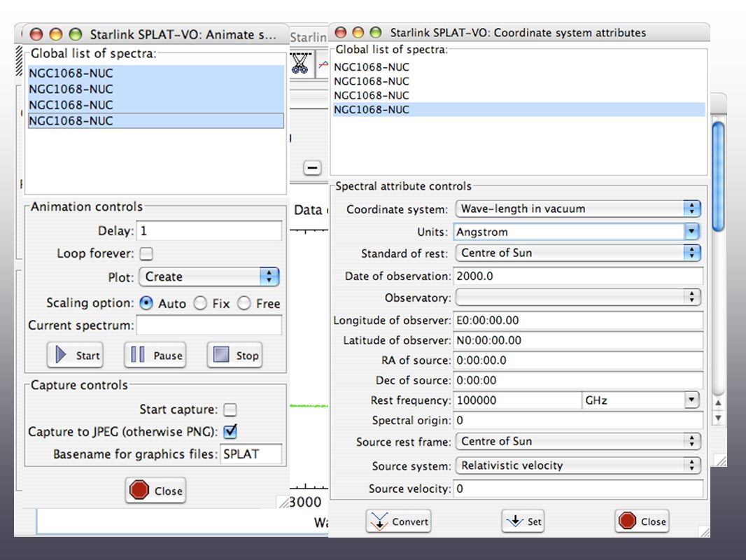Select third NGC1068-NUC in Animate spectra list
Screen dimensions: 746x560
tap(156, 105)
